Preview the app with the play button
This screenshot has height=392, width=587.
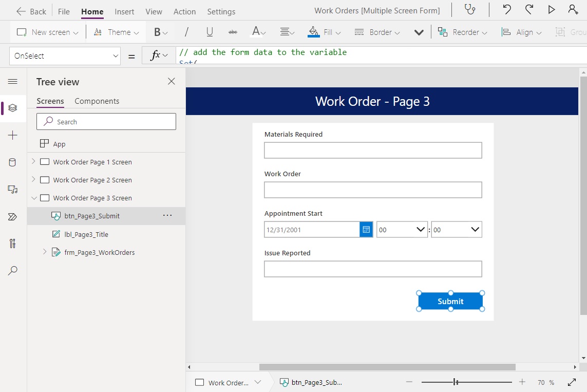tap(551, 10)
